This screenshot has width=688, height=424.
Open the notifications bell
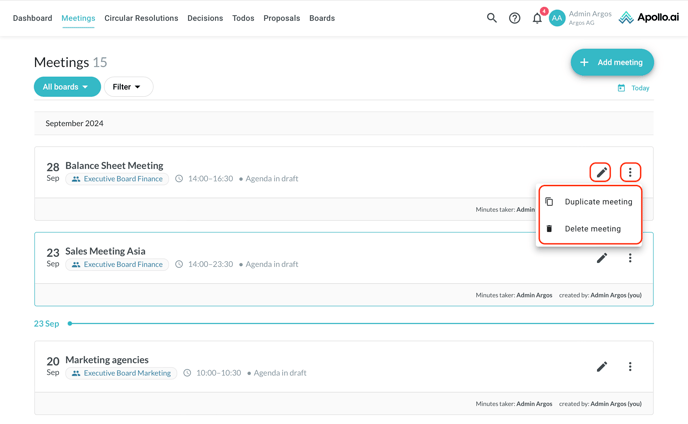click(537, 18)
